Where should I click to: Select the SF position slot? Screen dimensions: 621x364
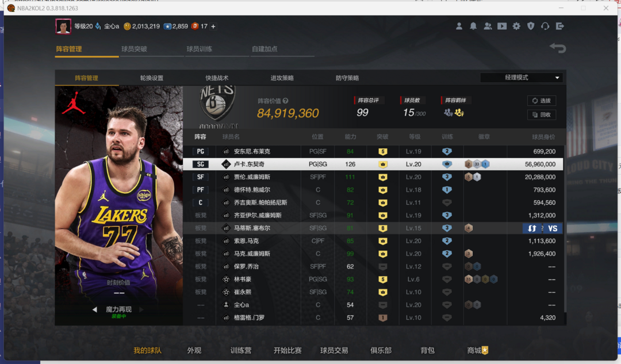(x=201, y=177)
